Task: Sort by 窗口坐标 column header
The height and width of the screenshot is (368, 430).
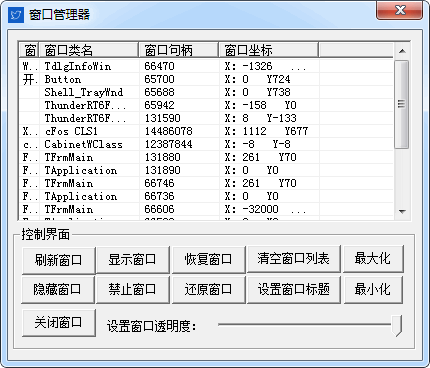Action: 269,50
